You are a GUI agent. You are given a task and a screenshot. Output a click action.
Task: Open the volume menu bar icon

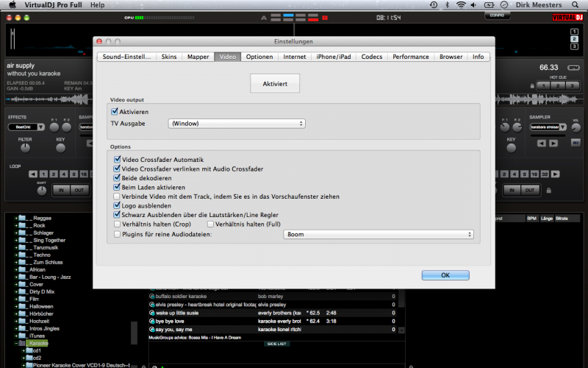click(x=473, y=5)
